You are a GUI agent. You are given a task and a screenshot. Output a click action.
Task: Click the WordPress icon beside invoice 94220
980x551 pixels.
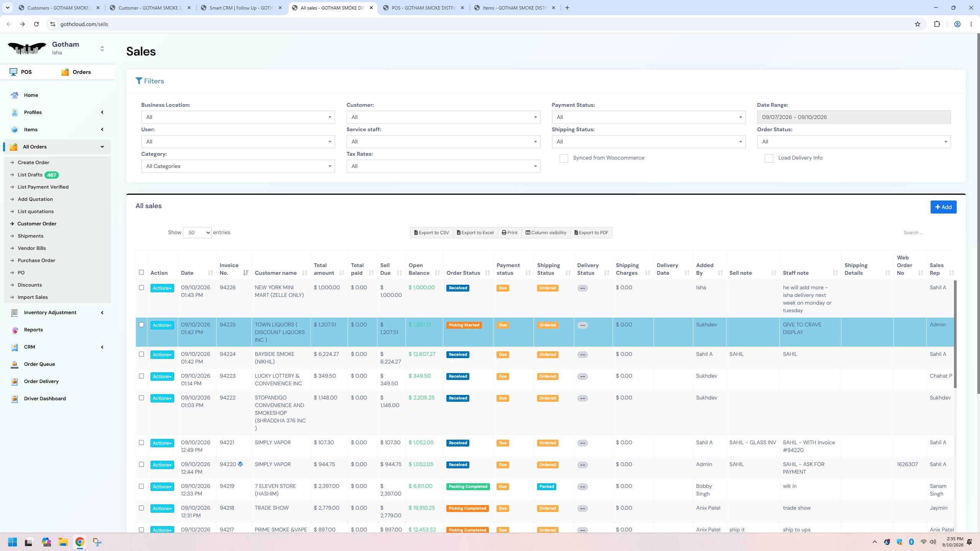[x=240, y=464]
